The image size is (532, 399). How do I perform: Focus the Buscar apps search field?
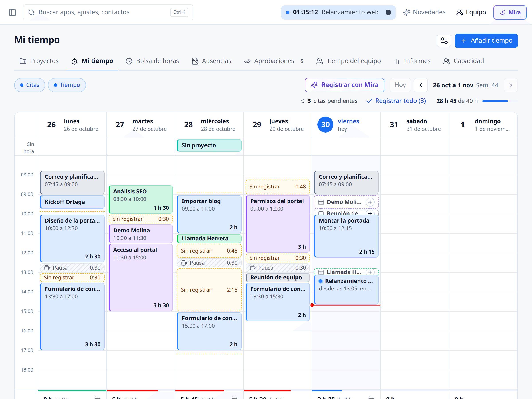pos(108,12)
